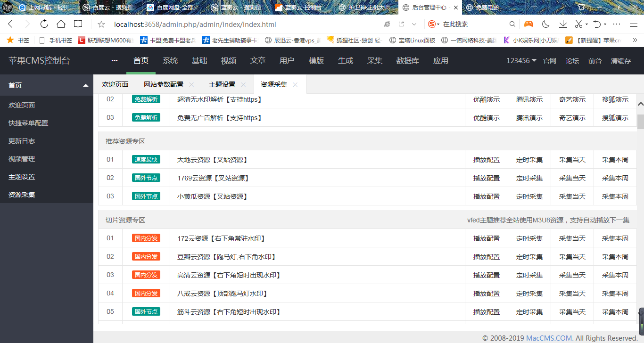Open the downloads arrow icon

(563, 24)
